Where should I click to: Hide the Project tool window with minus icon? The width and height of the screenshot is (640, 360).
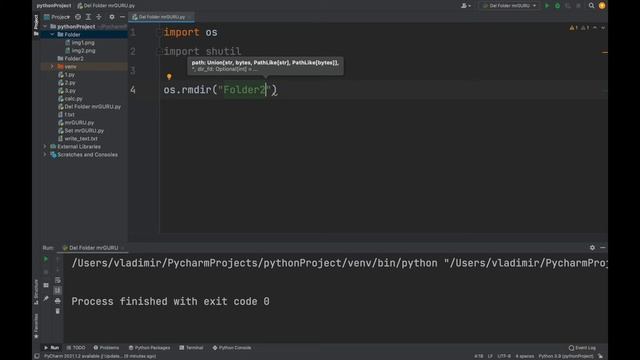(x=122, y=17)
